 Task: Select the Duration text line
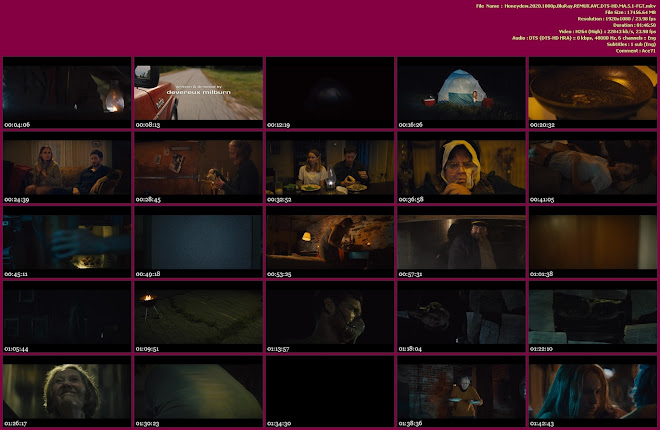[634, 25]
